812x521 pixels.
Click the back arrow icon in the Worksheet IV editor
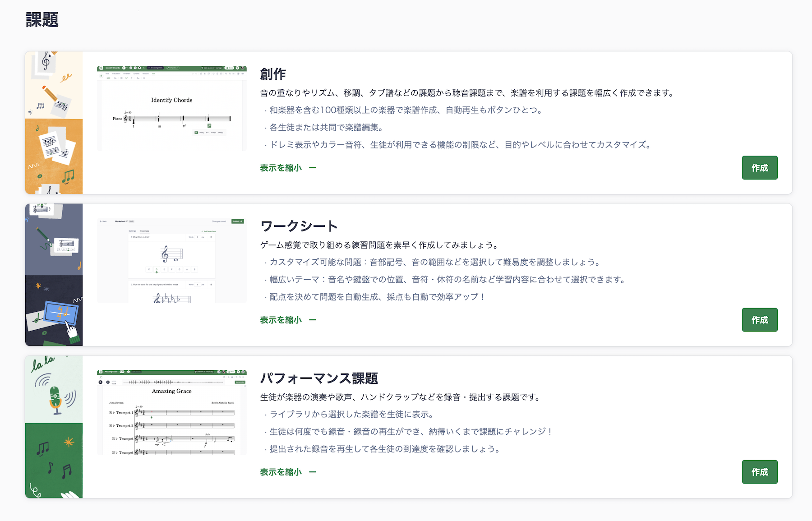(x=100, y=221)
